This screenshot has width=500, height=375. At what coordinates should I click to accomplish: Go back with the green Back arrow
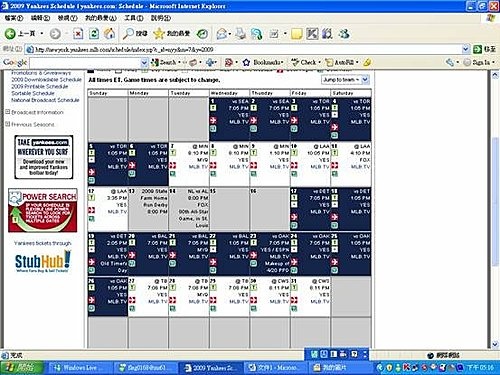(x=10, y=34)
